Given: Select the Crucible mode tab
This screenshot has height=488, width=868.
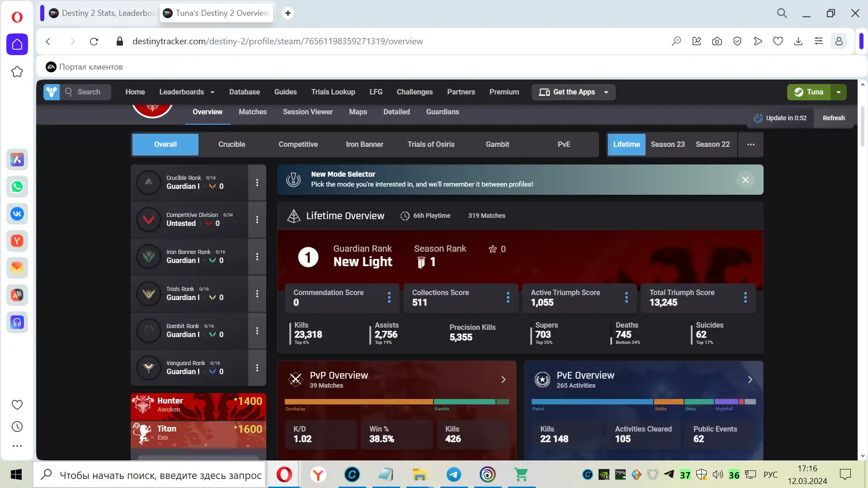Looking at the screenshot, I should [232, 145].
